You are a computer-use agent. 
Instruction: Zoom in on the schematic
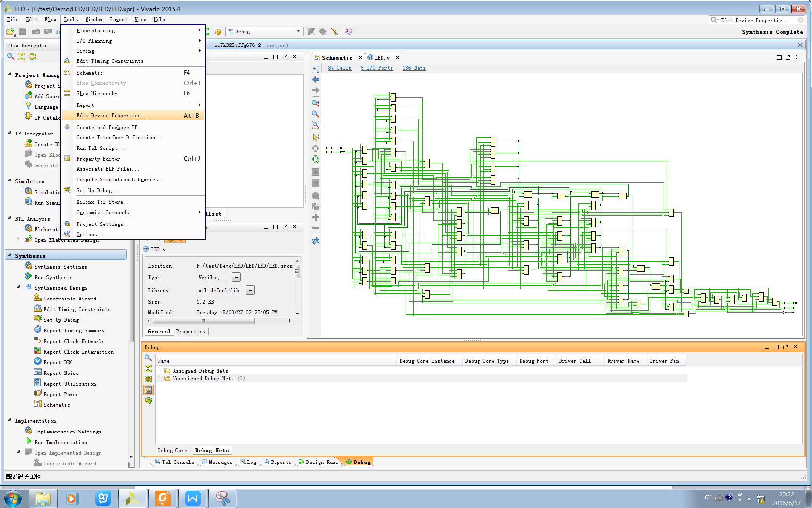coord(316,103)
